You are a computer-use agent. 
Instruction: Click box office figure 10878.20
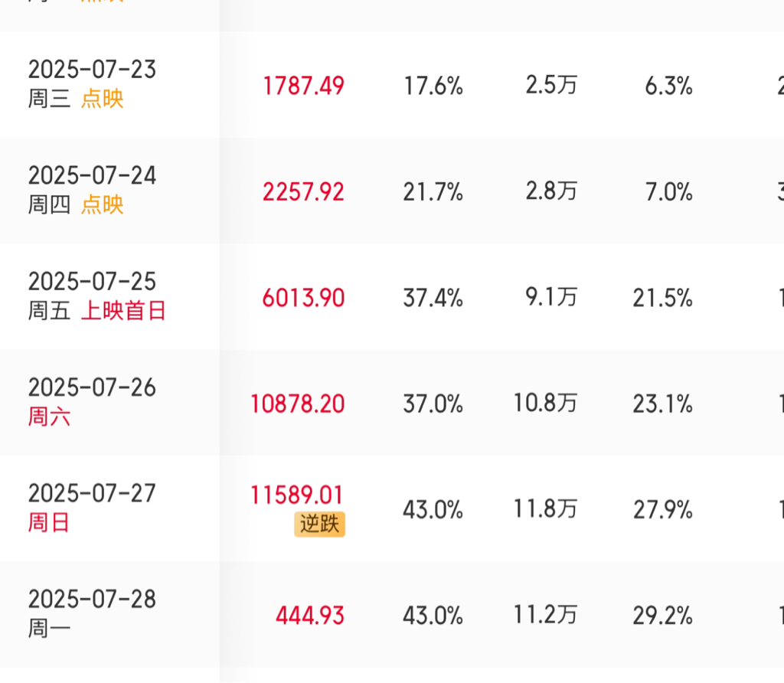coord(298,404)
